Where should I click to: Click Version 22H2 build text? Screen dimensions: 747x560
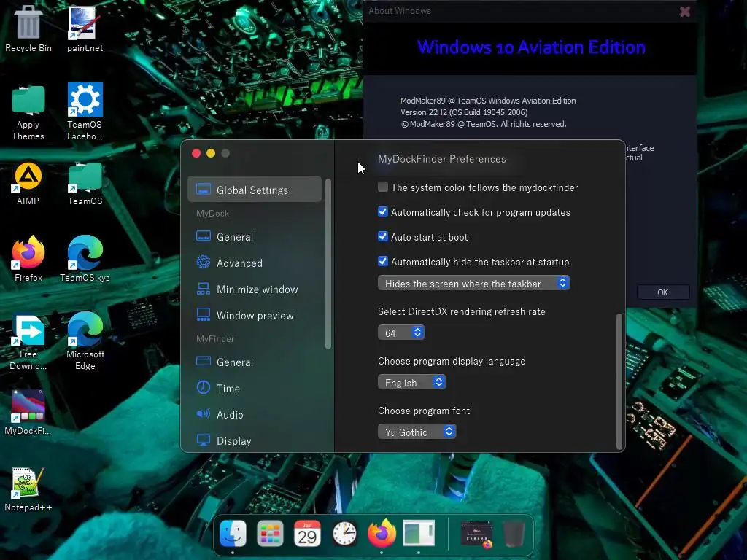point(464,112)
